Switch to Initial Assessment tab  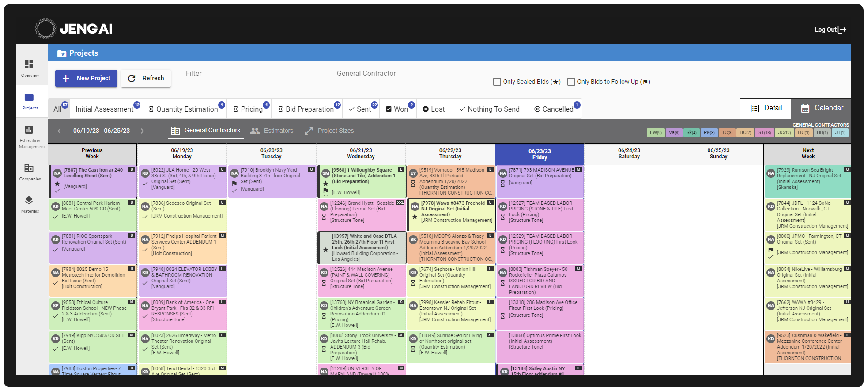(x=106, y=109)
